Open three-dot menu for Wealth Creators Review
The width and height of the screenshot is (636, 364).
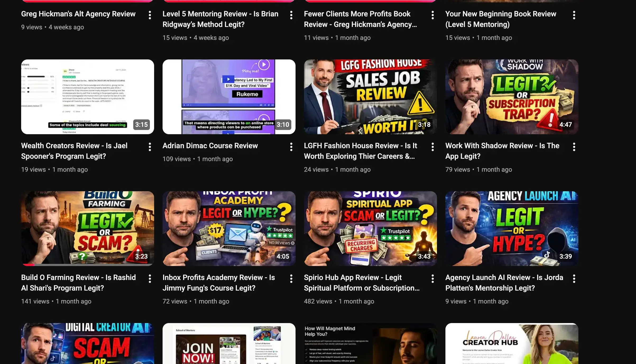click(x=150, y=147)
